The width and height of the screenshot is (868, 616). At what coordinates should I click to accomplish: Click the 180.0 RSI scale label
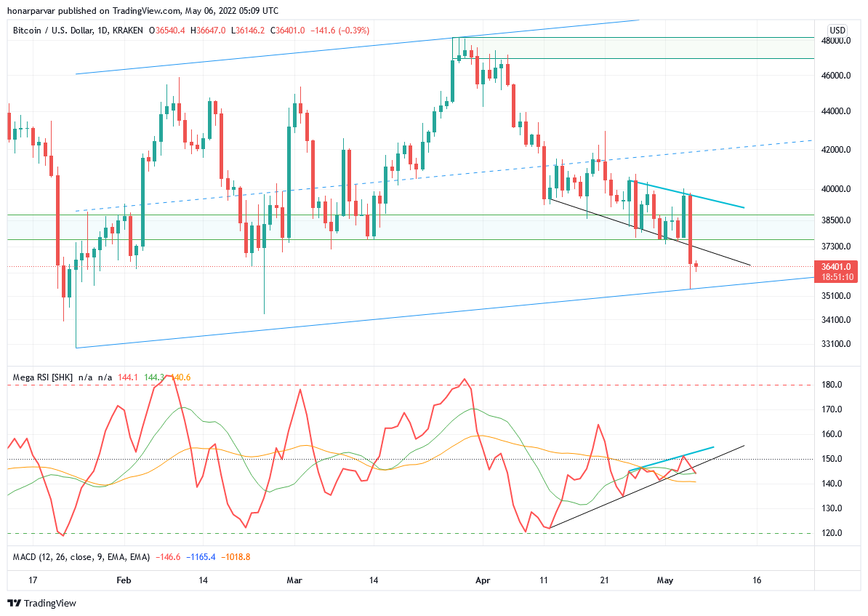pos(832,385)
